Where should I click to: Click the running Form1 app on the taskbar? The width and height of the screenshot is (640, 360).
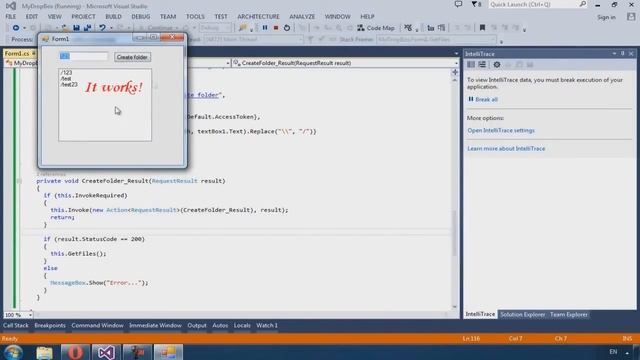(168, 352)
